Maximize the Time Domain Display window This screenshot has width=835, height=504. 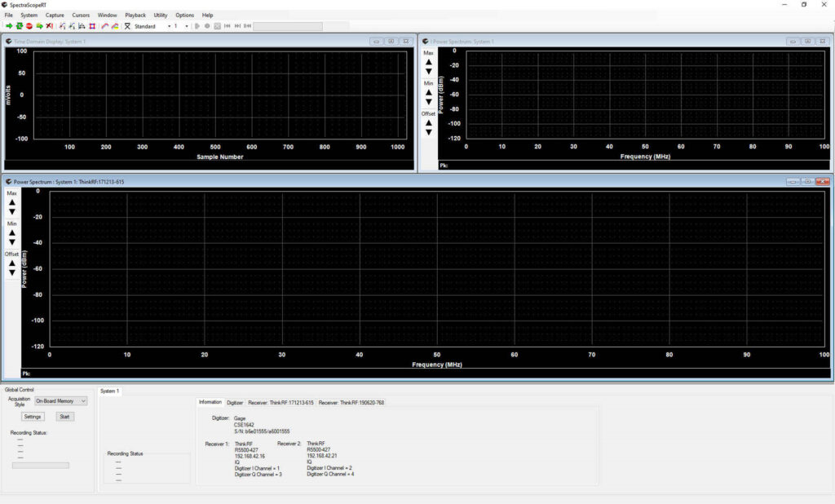pyautogui.click(x=391, y=41)
